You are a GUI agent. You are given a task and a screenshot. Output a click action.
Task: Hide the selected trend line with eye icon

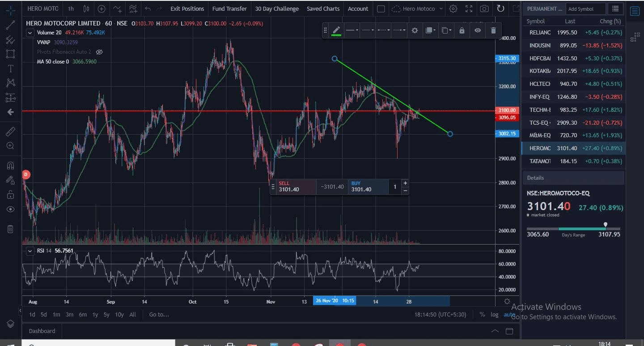[x=478, y=30]
